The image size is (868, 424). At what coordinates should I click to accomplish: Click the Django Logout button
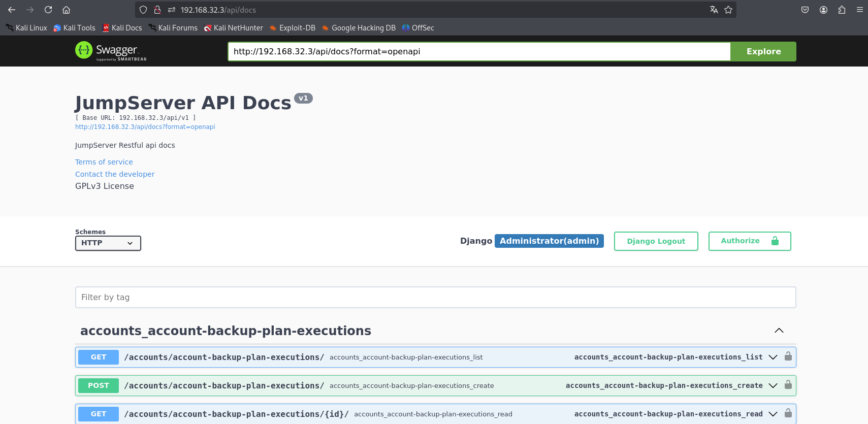656,241
